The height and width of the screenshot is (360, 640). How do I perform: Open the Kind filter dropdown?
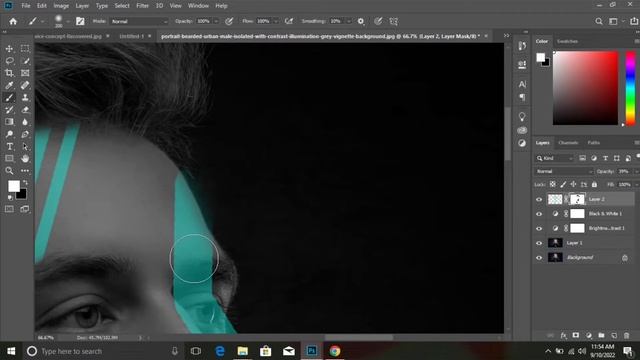pyautogui.click(x=555, y=158)
